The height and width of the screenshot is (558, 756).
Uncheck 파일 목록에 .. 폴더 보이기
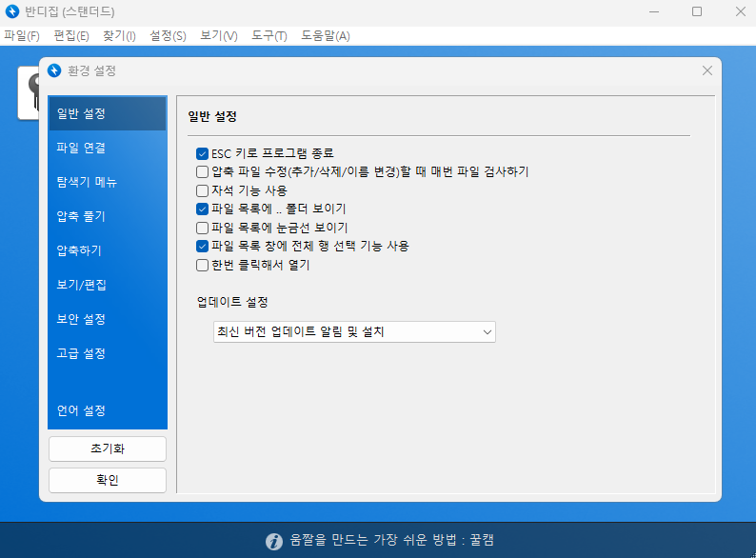click(x=202, y=209)
